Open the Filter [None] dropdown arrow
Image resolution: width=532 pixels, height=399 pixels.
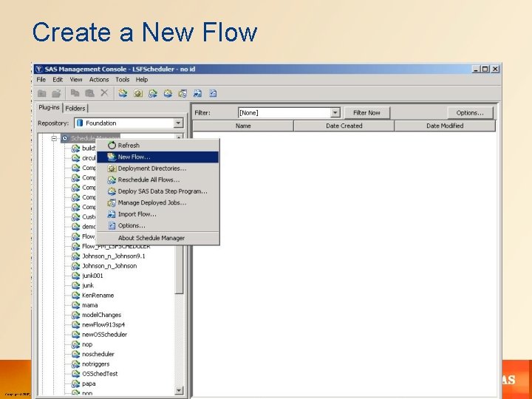(335, 112)
